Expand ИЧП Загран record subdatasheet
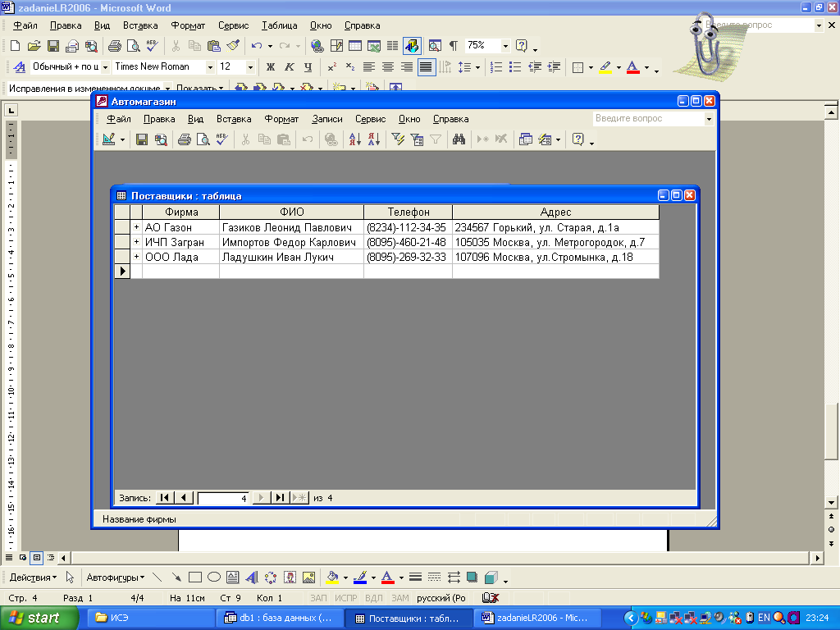 click(137, 242)
